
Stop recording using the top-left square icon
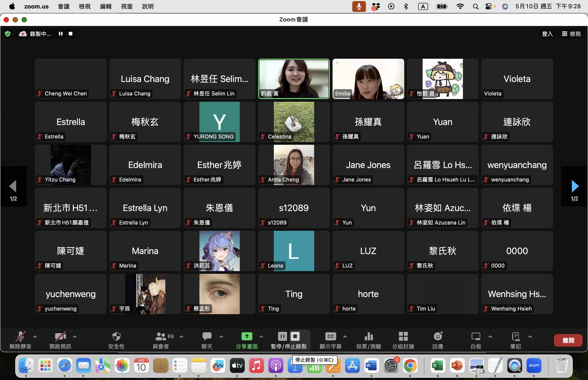(x=71, y=34)
